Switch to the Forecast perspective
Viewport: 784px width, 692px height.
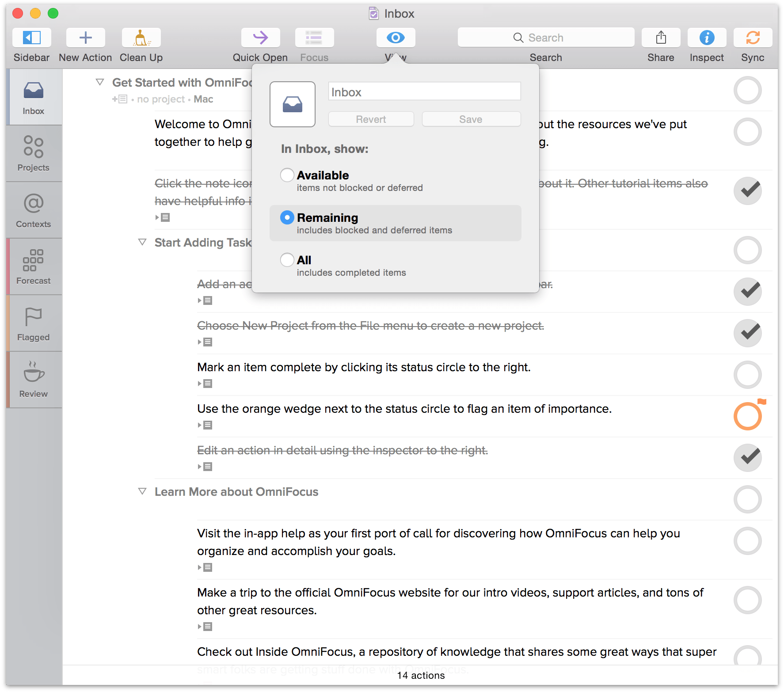(x=34, y=264)
